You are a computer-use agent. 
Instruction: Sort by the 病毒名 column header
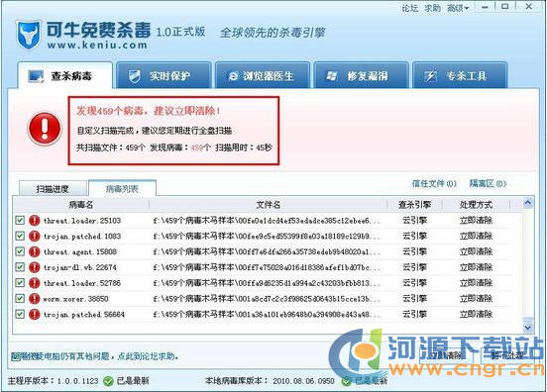click(x=81, y=205)
